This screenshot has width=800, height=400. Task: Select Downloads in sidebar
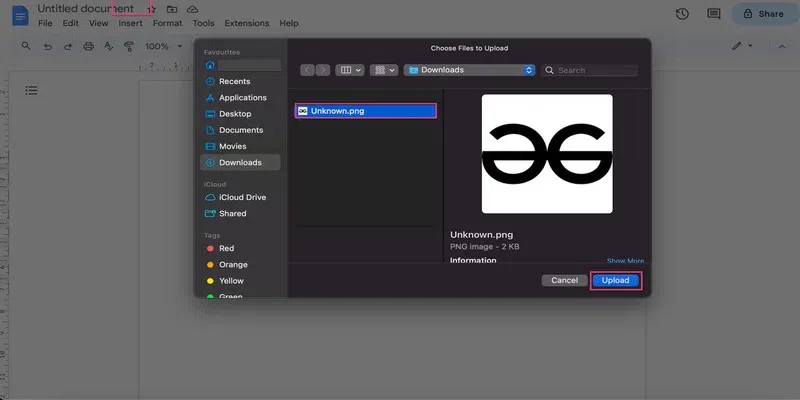click(x=240, y=162)
